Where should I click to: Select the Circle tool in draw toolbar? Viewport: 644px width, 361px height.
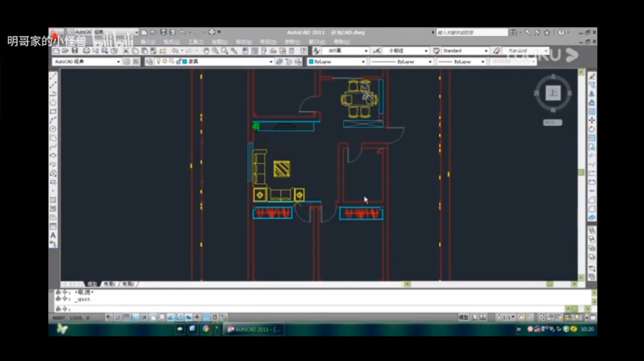click(53, 129)
